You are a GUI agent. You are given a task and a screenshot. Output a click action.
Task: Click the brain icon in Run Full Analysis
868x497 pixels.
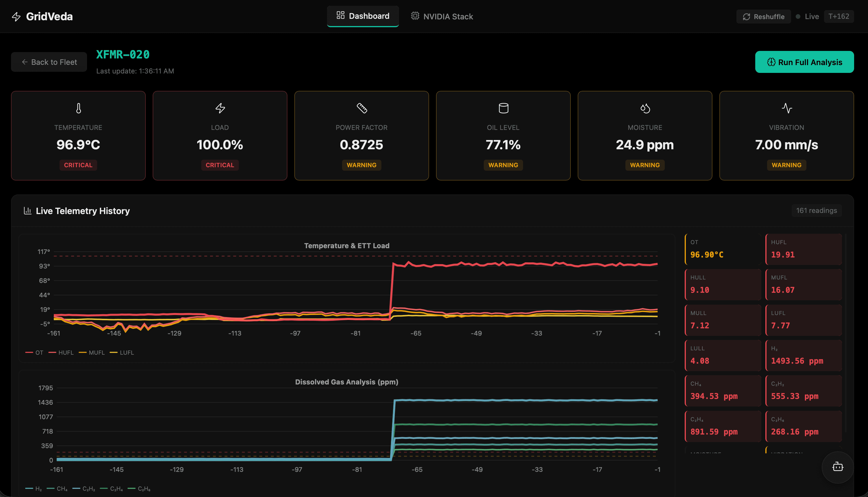(771, 62)
